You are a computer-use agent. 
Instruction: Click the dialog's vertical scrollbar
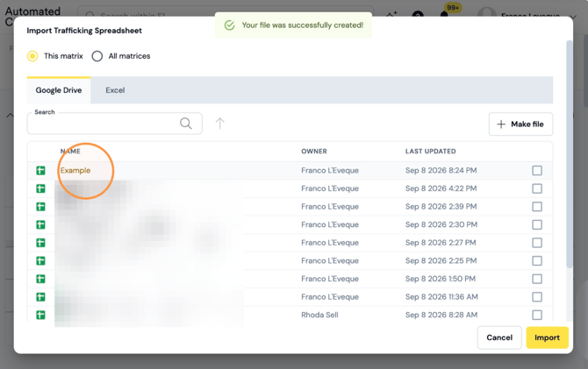click(570, 153)
